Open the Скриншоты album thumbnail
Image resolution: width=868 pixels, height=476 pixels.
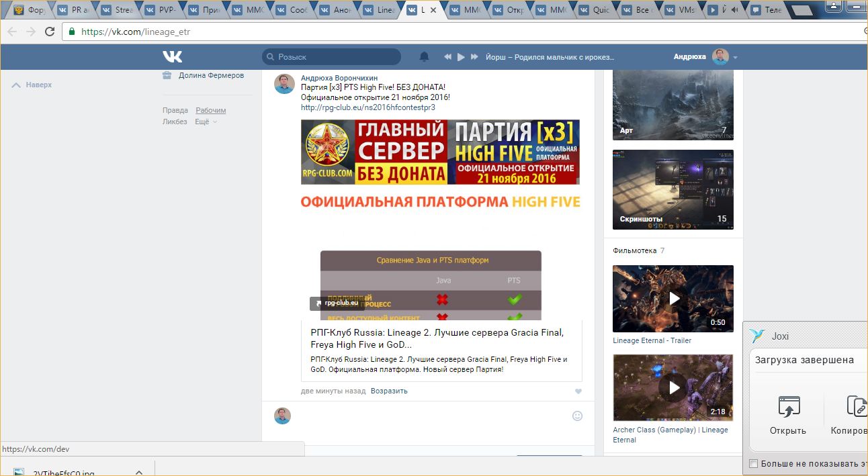tap(673, 189)
